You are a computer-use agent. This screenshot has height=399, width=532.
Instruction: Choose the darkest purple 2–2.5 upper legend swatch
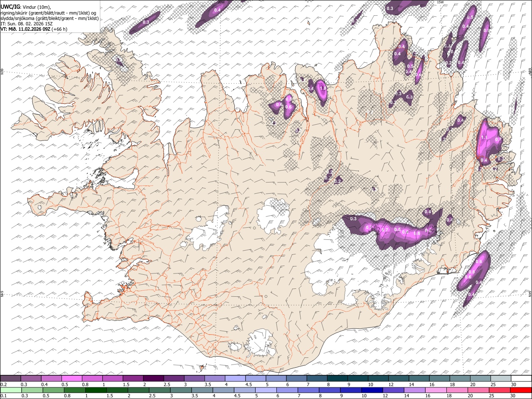(x=153, y=378)
